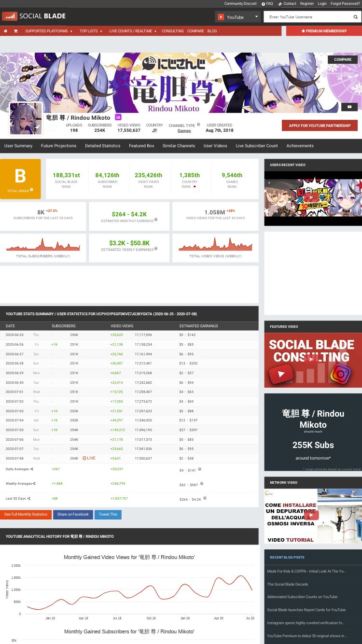
Task: Click the search magnifier icon
Action: click(x=356, y=17)
